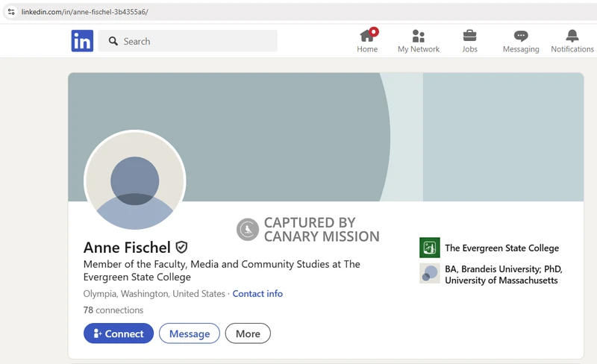
Task: Focus the LinkedIn Search field
Action: pos(188,41)
